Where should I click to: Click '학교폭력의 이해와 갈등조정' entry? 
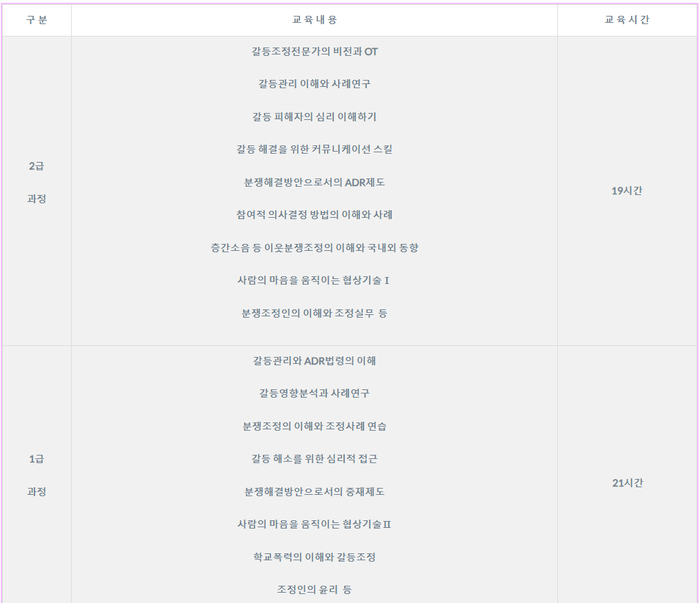314,557
